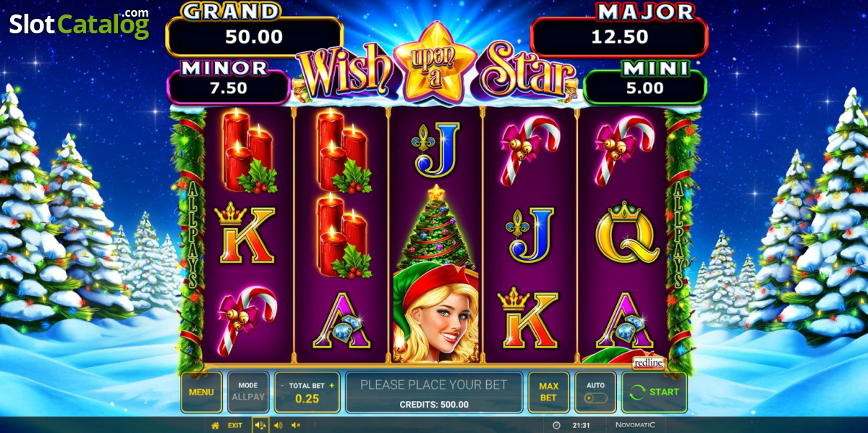Click the MINI jackpot 5.00 display

644,88
